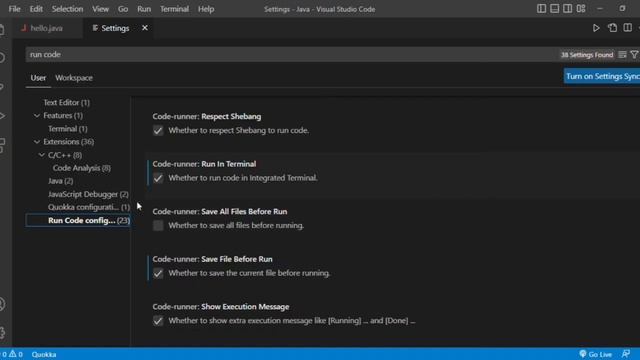This screenshot has height=360, width=640.
Task: Click Go Live in status bar
Action: pyautogui.click(x=596, y=354)
